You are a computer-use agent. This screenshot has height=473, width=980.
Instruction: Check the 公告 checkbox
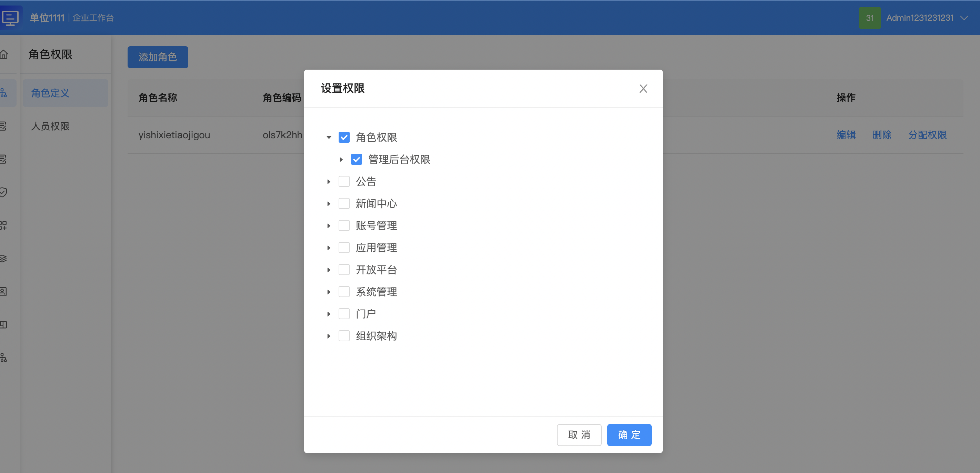coord(344,181)
